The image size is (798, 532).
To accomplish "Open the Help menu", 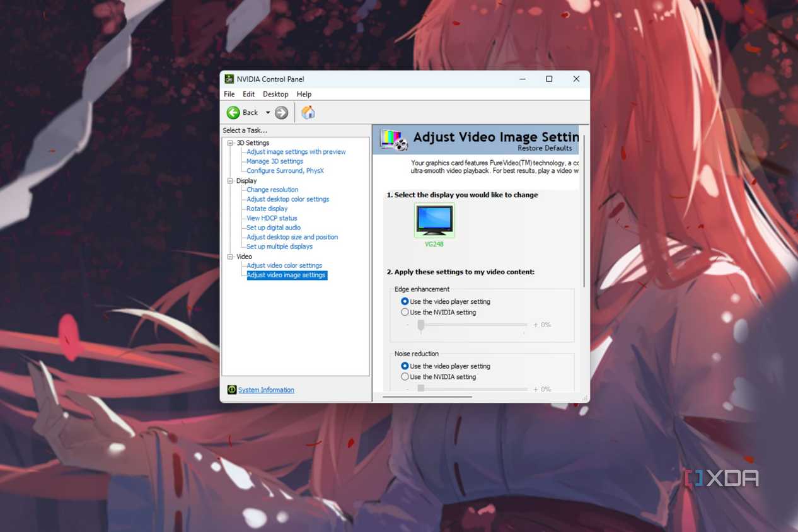I will point(304,94).
